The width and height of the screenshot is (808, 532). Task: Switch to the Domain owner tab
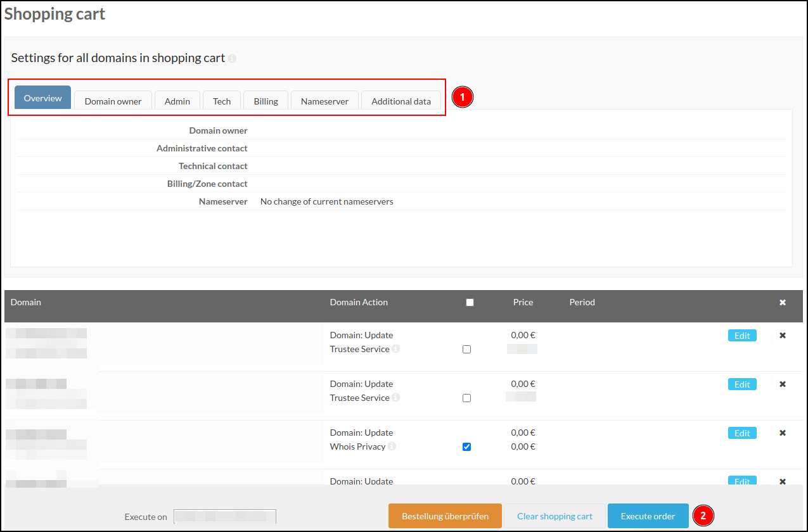[113, 101]
